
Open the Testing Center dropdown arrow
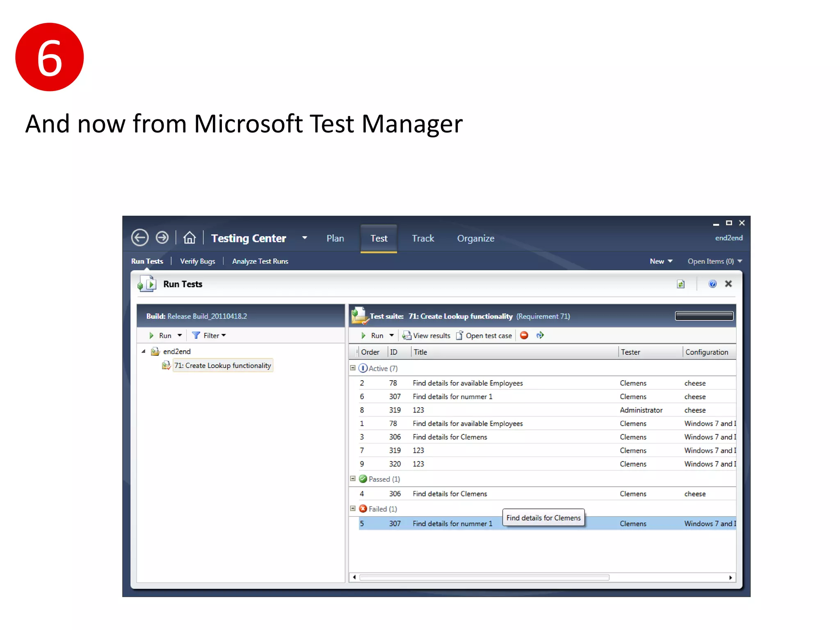(x=304, y=237)
